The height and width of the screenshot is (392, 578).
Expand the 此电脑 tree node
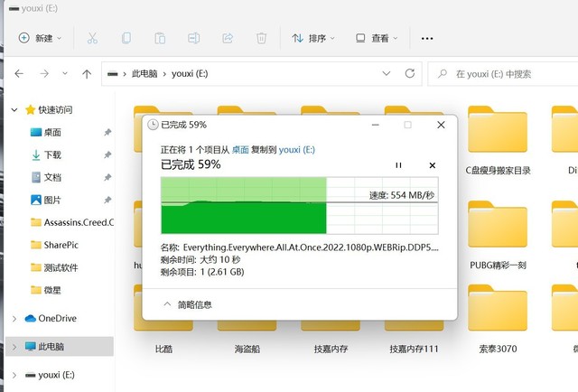pos(14,347)
